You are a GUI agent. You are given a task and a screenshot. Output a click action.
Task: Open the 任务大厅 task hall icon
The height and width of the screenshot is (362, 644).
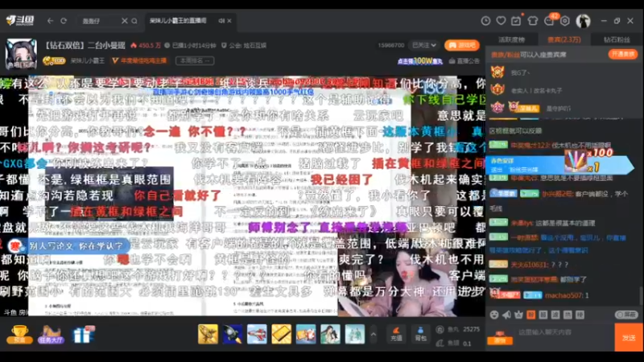click(51, 334)
